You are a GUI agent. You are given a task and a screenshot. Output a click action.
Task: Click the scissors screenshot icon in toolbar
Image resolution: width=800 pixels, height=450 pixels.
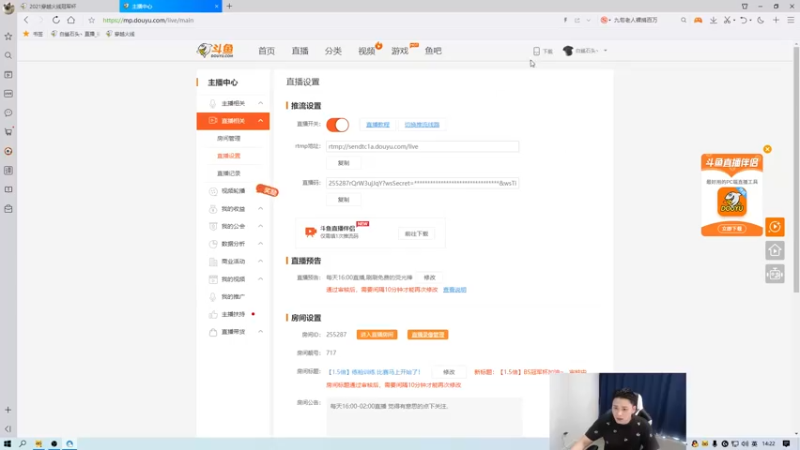(x=727, y=20)
